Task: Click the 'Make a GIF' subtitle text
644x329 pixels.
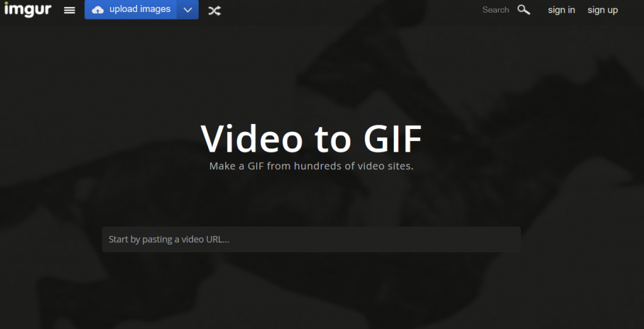Action: pyautogui.click(x=311, y=167)
